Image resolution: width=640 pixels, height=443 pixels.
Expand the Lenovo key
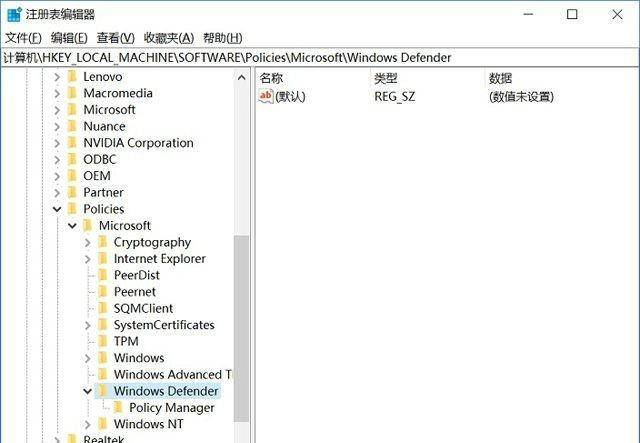point(57,77)
